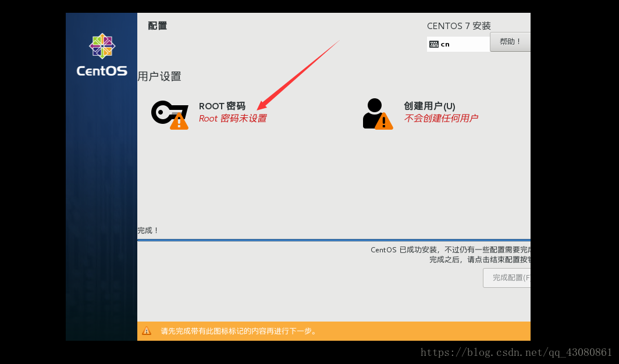Click the CentOS logo in the sidebar

tap(102, 55)
